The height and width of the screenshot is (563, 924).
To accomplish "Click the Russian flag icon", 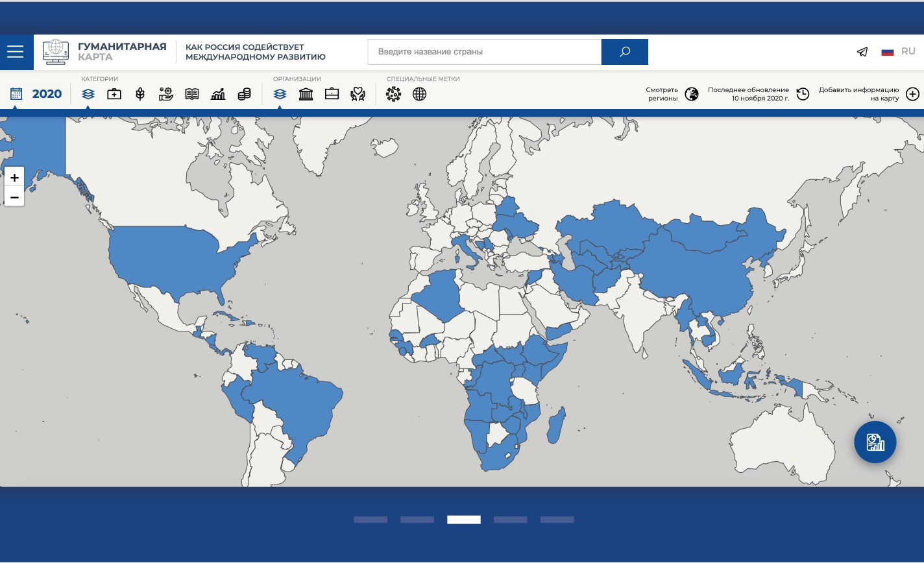I will (888, 52).
